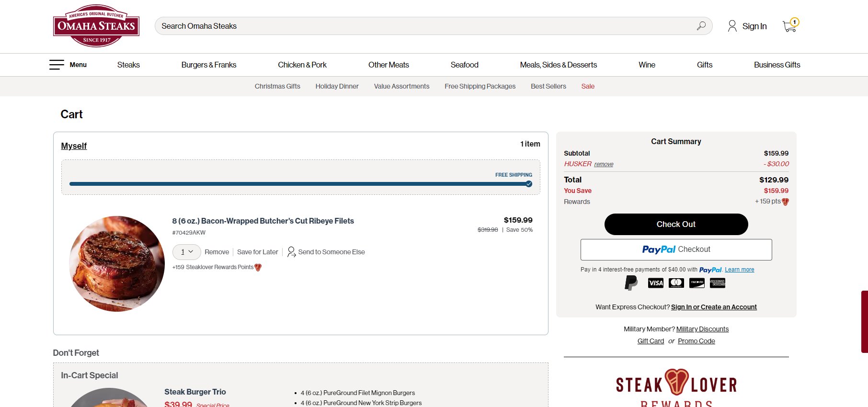Open the Sale link
This screenshot has width=868, height=407.
click(588, 86)
